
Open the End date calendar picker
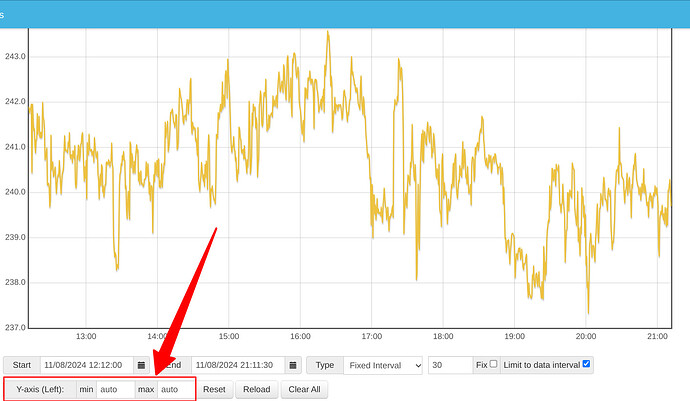(x=293, y=365)
